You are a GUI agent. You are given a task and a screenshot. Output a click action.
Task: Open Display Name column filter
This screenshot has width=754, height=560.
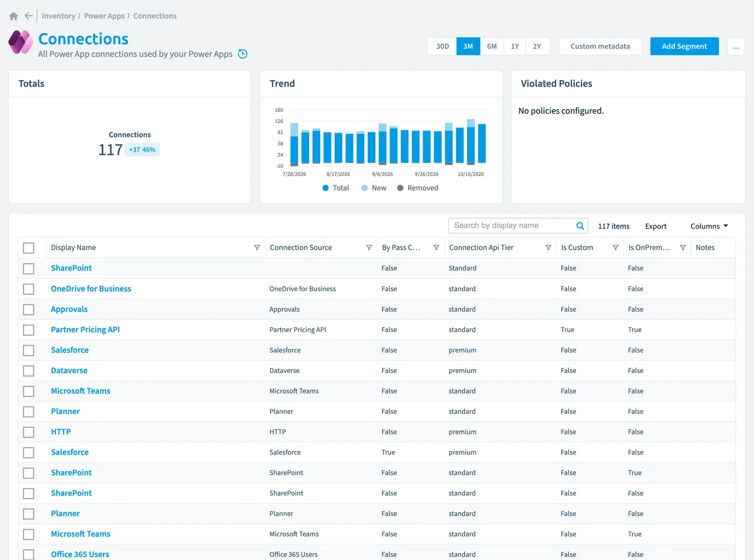pos(257,248)
